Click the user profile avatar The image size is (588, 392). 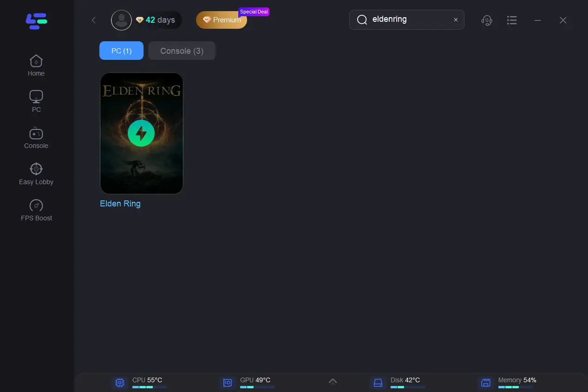click(121, 20)
